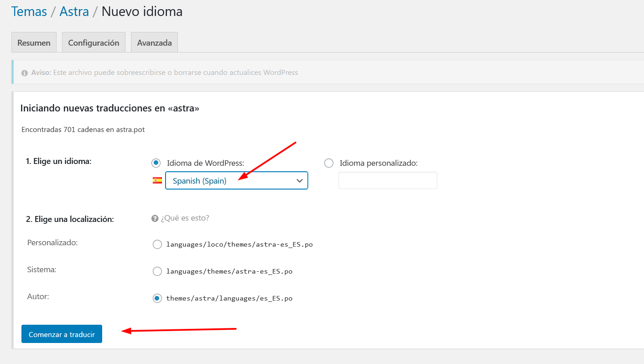Follow the Astra breadcrumb link
644x364 pixels.
74,11
